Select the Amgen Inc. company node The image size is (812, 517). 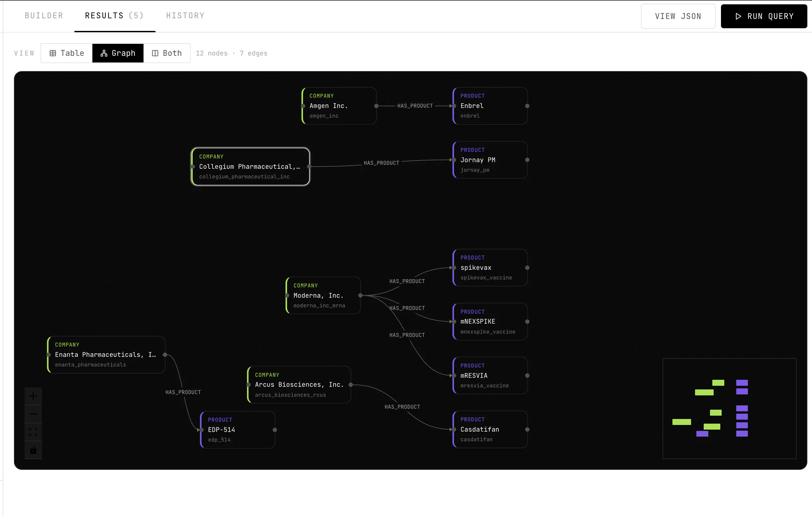[339, 106]
